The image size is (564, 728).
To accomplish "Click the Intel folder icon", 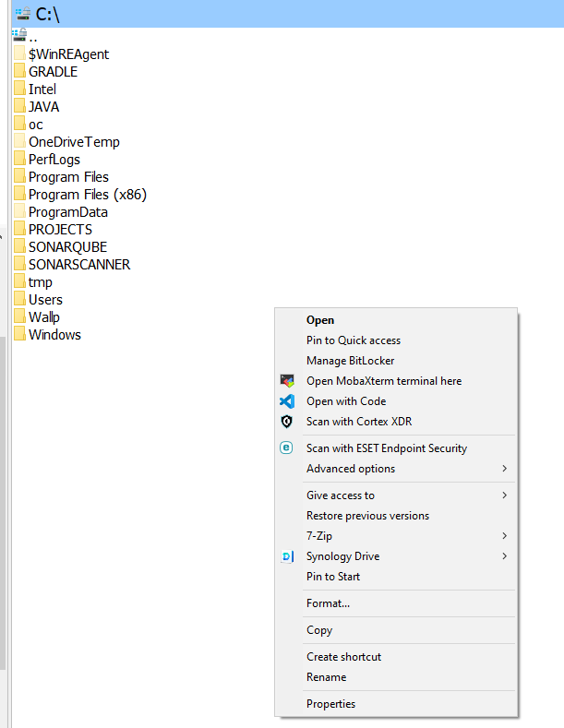I will (19, 88).
